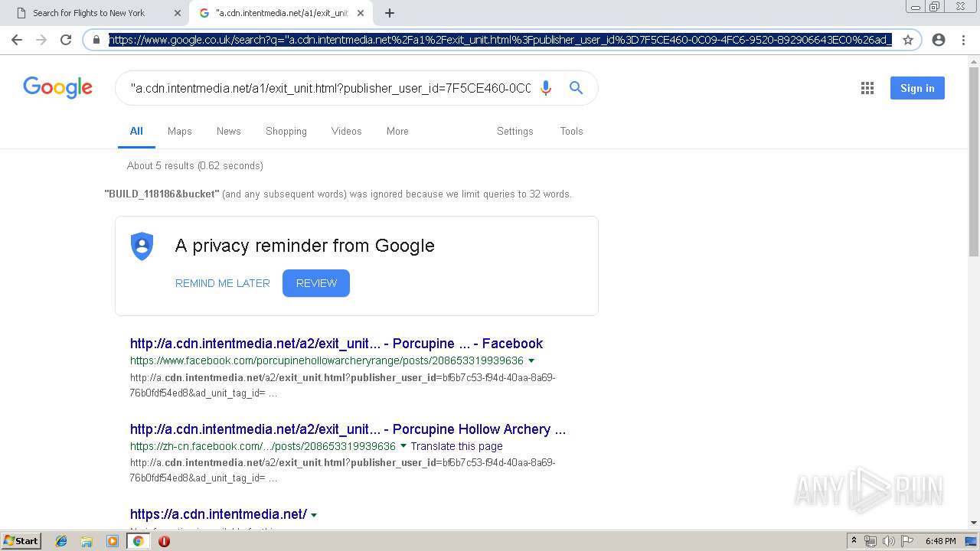Open the 'Porcupine Hollow Archery' result
Image resolution: width=980 pixels, height=551 pixels.
coord(348,429)
